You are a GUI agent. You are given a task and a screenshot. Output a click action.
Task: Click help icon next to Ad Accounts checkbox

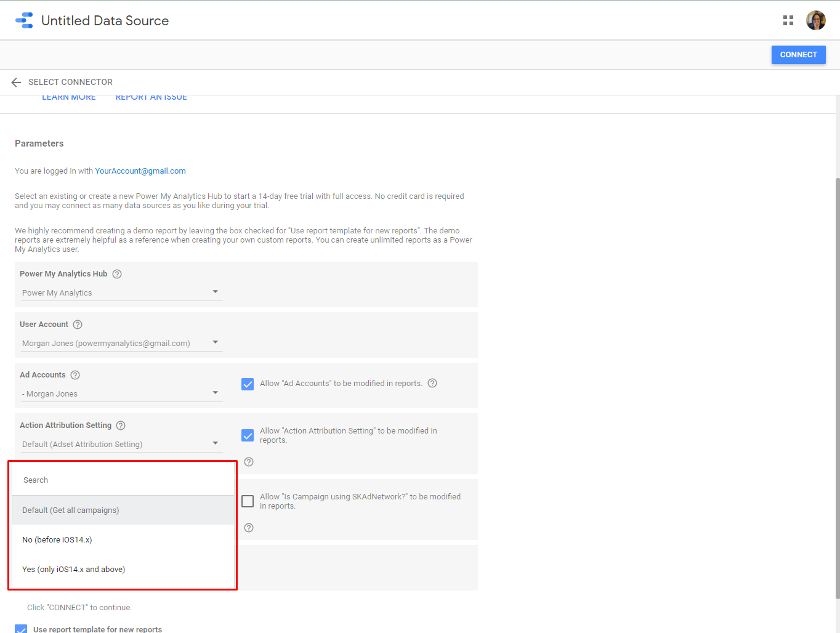[x=432, y=383]
